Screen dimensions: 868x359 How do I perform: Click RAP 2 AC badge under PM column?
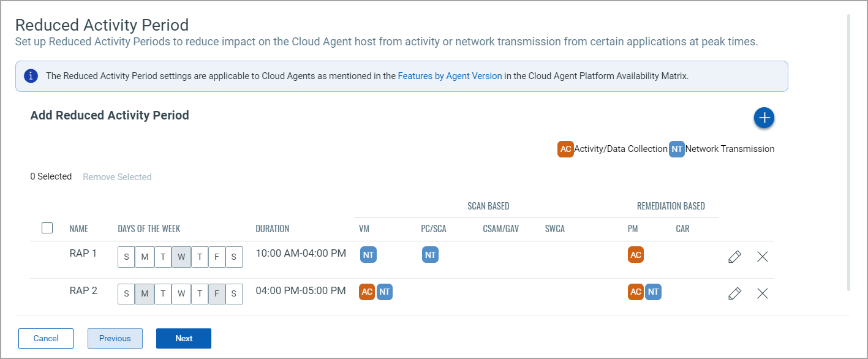click(x=636, y=292)
